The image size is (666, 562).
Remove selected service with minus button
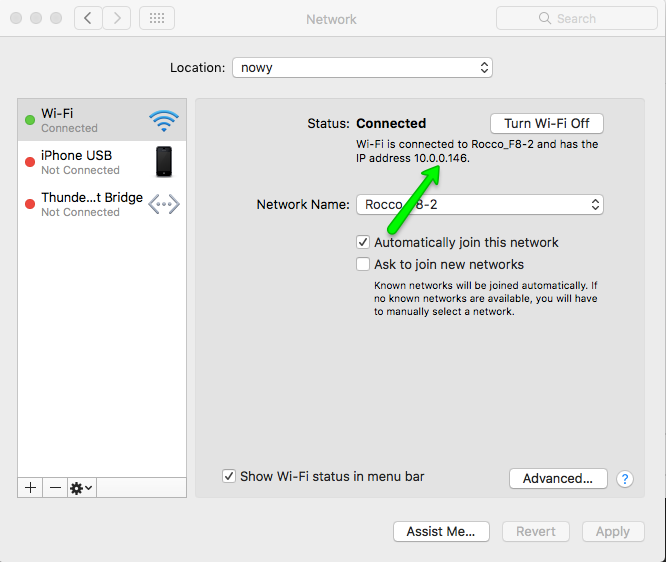(x=55, y=488)
